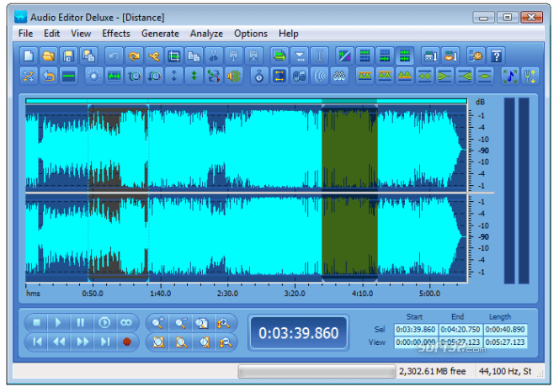Click the knob dial effect icon
The height and width of the screenshot is (392, 559).
94,76
